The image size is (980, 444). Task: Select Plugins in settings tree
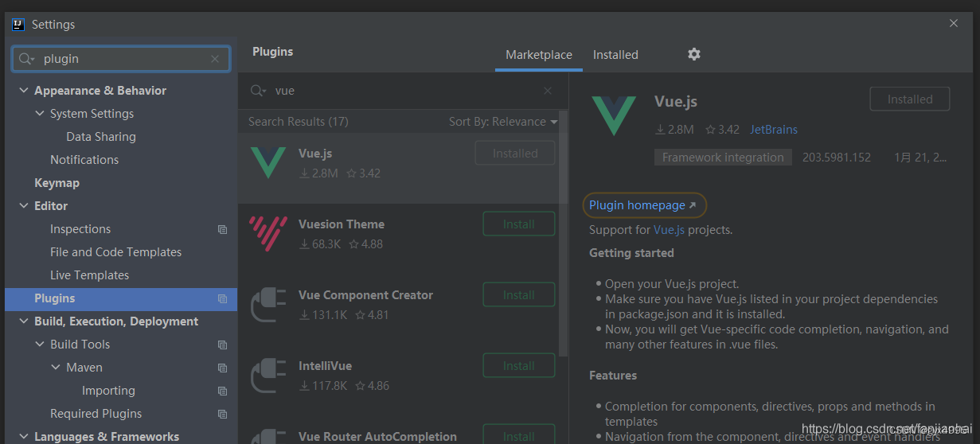click(121, 298)
